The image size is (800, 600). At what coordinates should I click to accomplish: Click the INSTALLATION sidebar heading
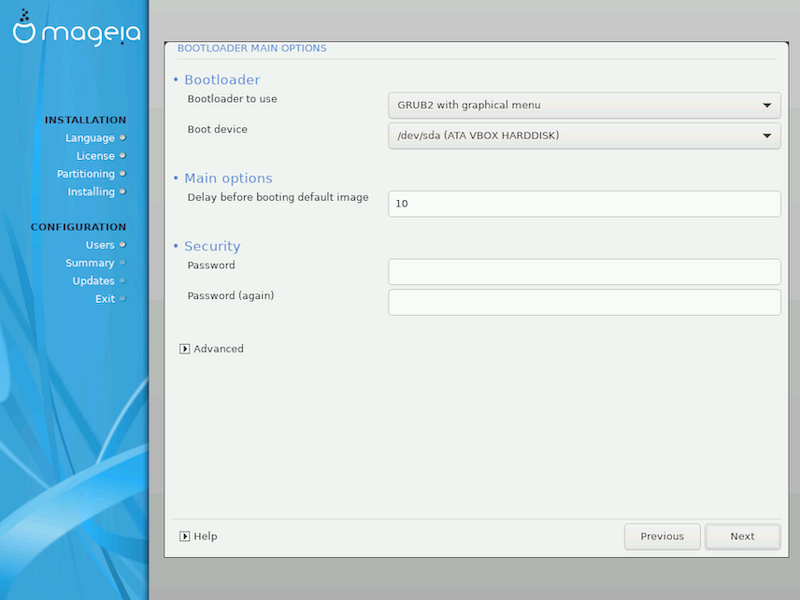[85, 120]
